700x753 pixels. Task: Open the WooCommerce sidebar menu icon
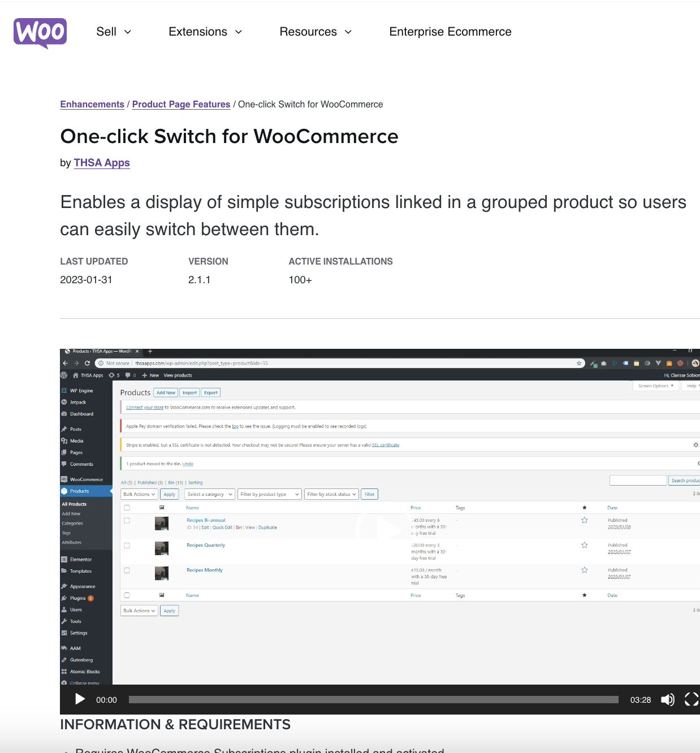click(64, 479)
